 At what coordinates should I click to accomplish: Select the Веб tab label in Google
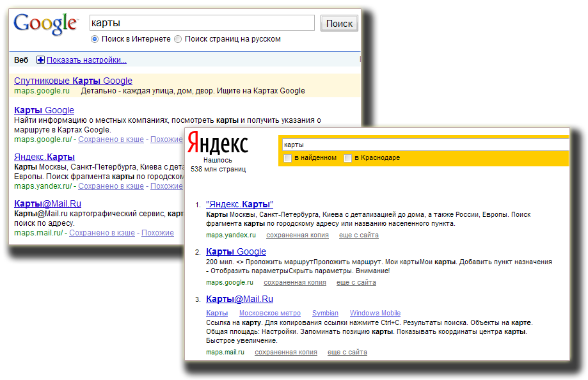[x=21, y=60]
